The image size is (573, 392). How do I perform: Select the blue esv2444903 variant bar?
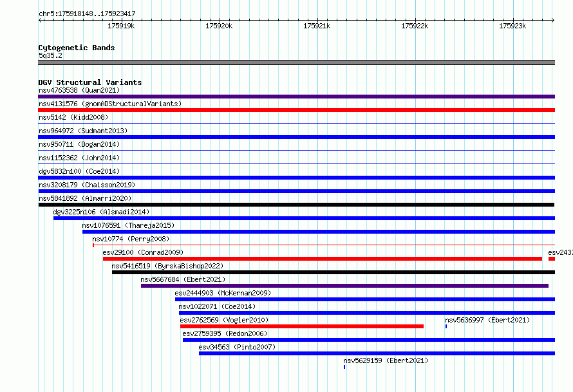click(365, 299)
